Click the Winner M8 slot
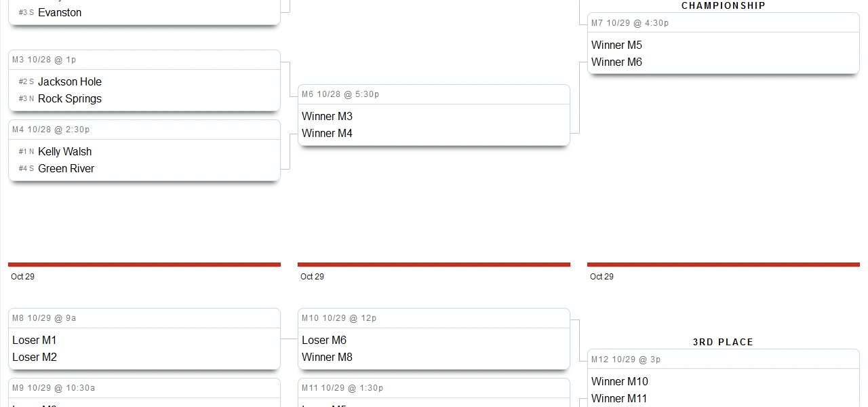This screenshot has width=868, height=407. pos(327,357)
